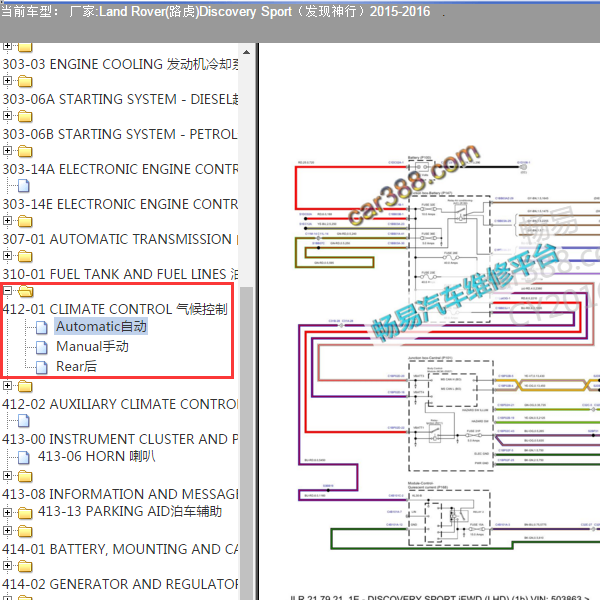This screenshot has height=600, width=600.
Task: Select 414-02 GENERATOR AND REGULATOR entry
Action: tap(120, 584)
